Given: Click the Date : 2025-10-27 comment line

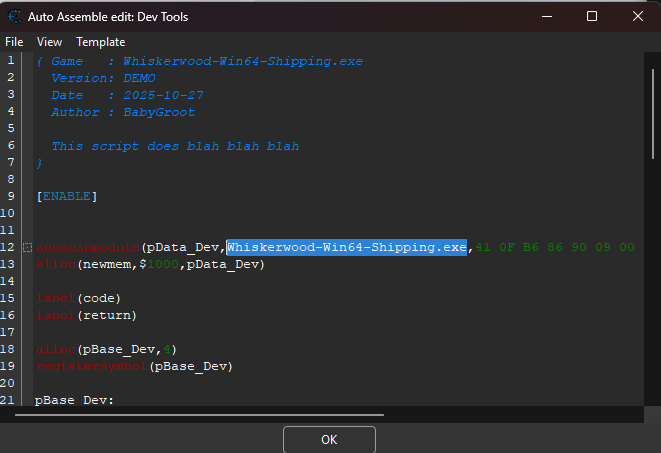Looking at the screenshot, I should point(127,95).
